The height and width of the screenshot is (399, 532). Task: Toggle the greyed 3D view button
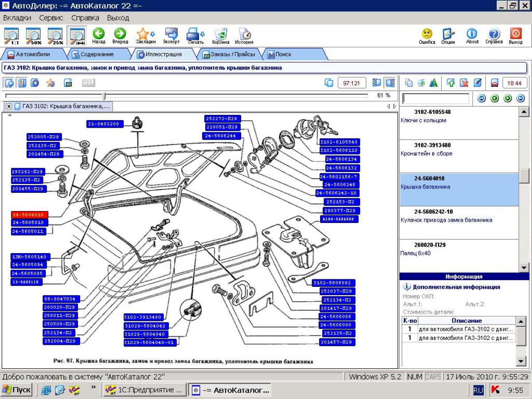point(88,83)
